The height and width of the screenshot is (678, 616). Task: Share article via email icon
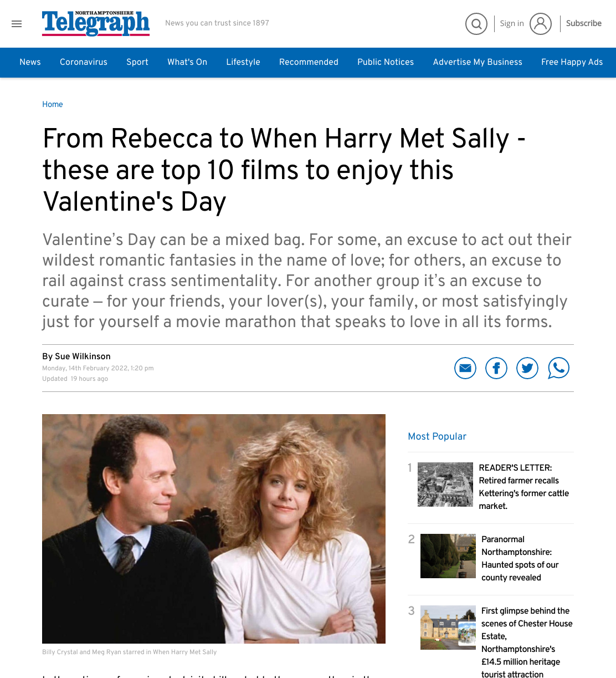tap(465, 368)
